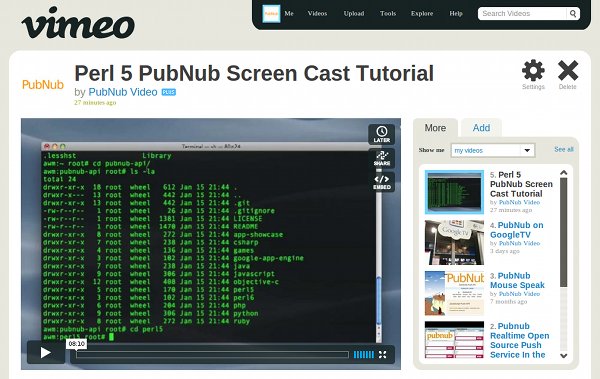
Task: Click the sidebar list scroll-down arrow
Action: pos(563,355)
